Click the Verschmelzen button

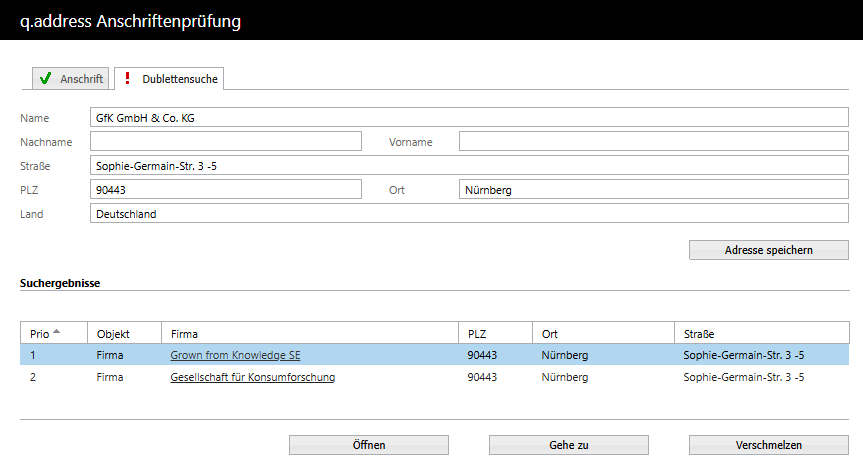(x=768, y=445)
